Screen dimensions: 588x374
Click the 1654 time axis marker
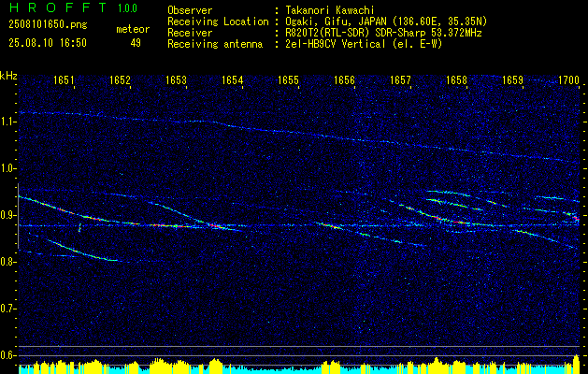click(x=232, y=79)
